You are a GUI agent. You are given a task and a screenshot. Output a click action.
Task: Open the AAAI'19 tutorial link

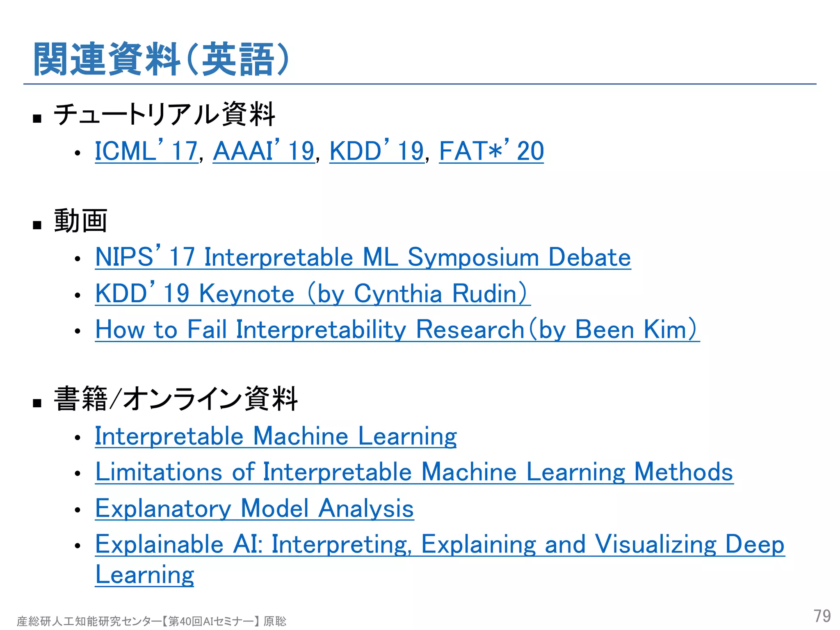pos(263,151)
